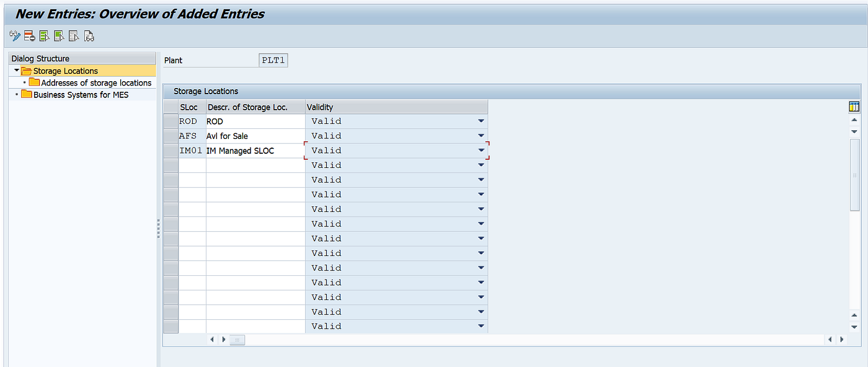Click the panel splitter handle beside Dialog Structure

pyautogui.click(x=159, y=228)
